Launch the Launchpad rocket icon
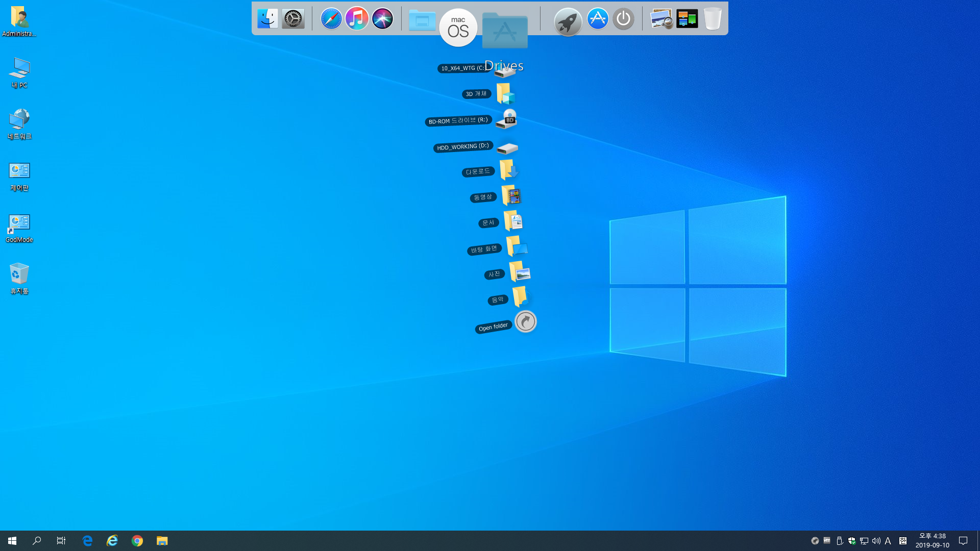The image size is (980, 551). (x=568, y=21)
